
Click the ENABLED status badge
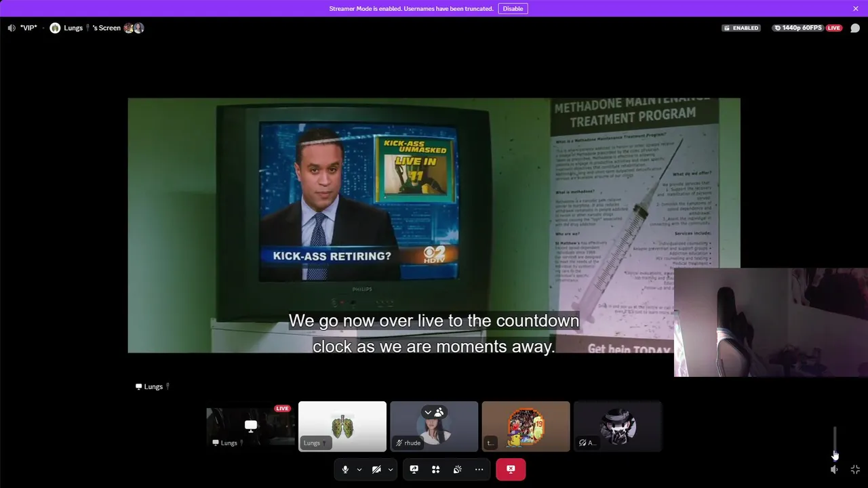[741, 28]
